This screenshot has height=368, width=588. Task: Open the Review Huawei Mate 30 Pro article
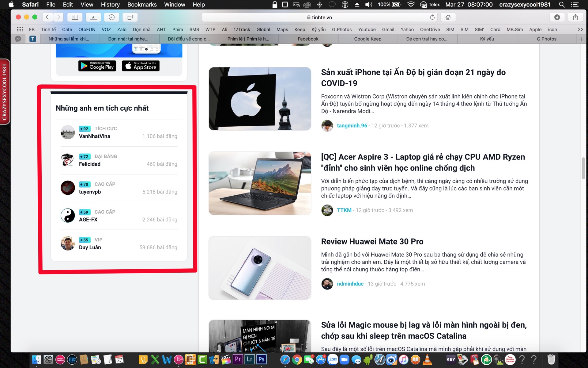point(372,242)
